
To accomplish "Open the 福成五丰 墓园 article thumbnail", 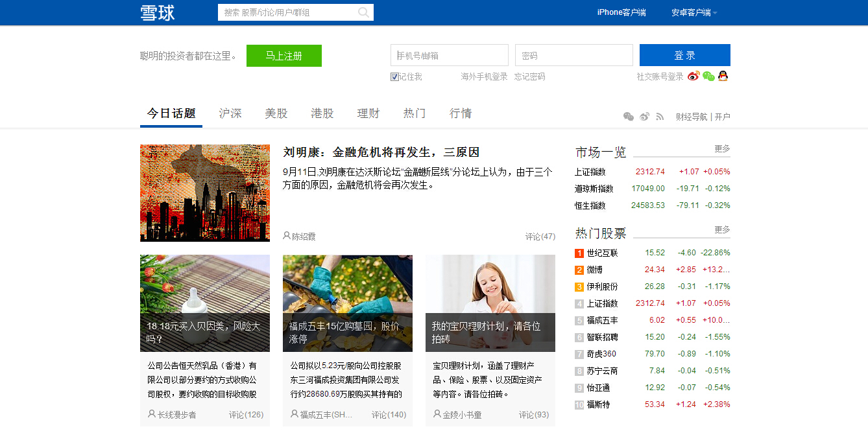I will tap(348, 303).
